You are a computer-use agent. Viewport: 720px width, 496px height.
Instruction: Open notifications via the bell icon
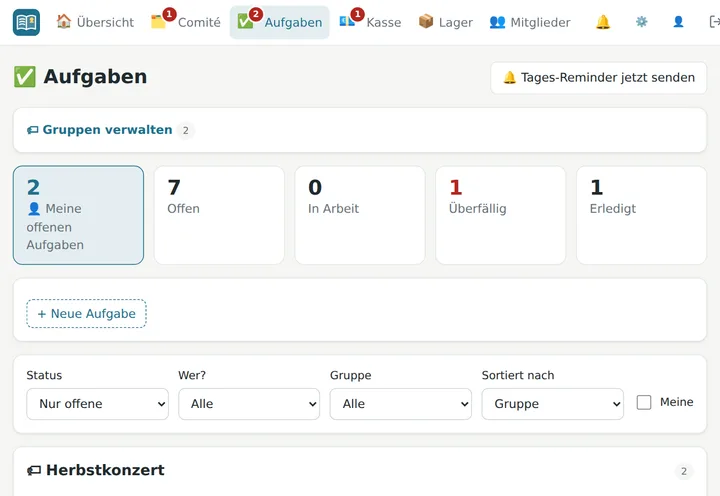[x=603, y=22]
